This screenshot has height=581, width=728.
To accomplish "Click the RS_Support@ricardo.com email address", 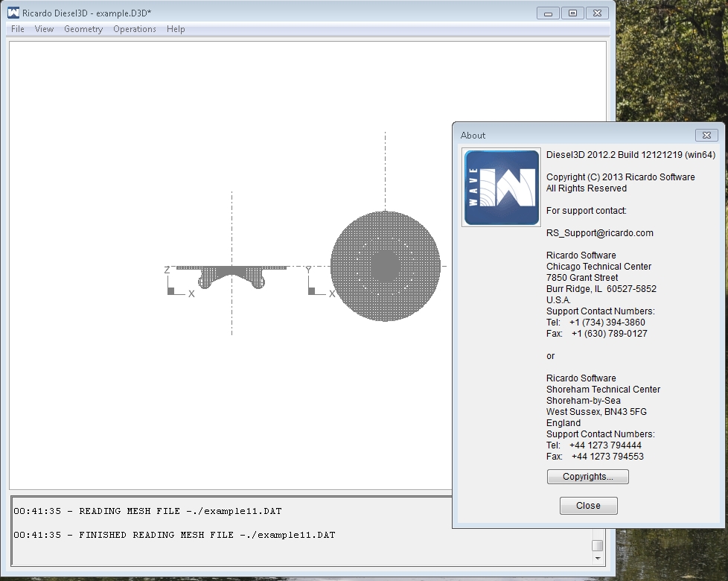I will (599, 233).
